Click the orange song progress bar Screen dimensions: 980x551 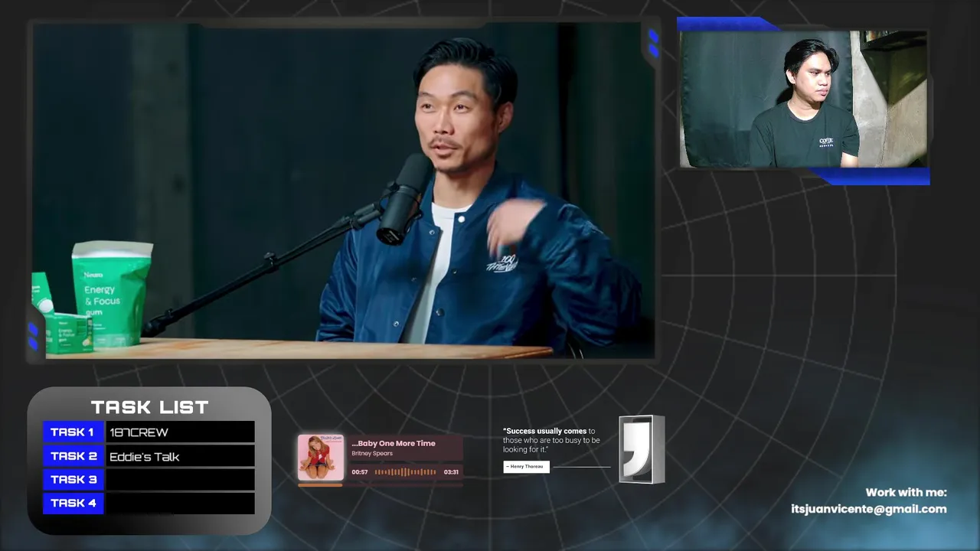(320, 484)
